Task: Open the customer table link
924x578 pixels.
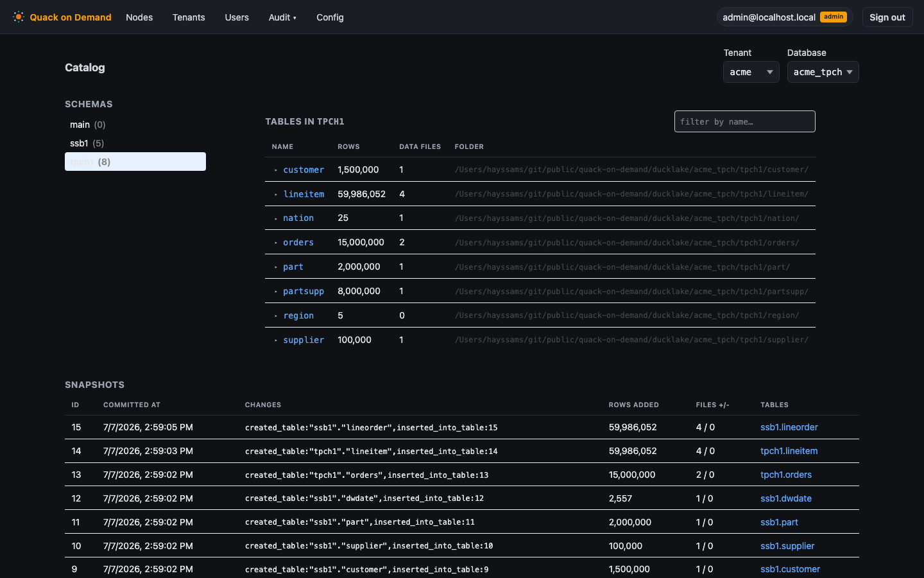Action: click(x=304, y=170)
